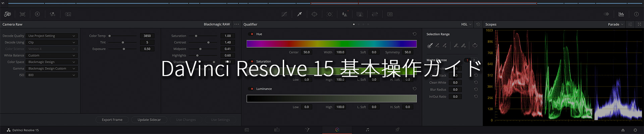This screenshot has height=134, width=644.
Task: Show the Scopes panel icon
Action: click(x=621, y=14)
